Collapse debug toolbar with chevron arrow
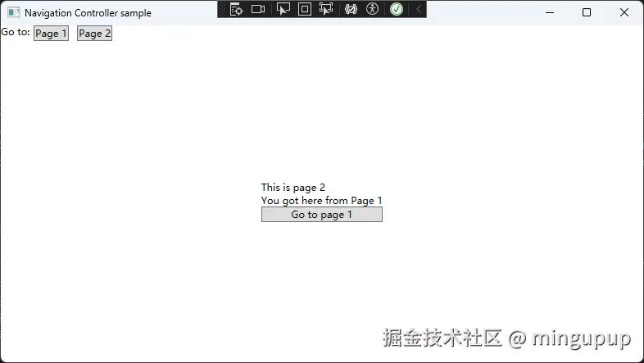 [419, 9]
